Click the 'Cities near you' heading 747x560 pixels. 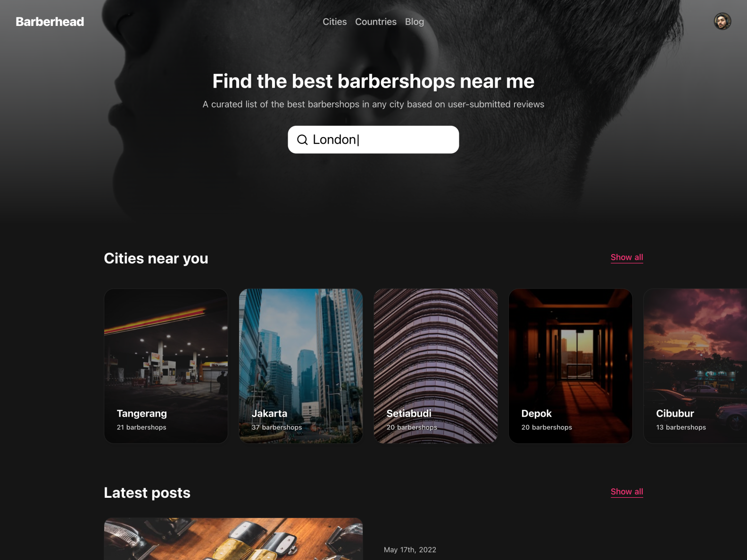coord(156,258)
